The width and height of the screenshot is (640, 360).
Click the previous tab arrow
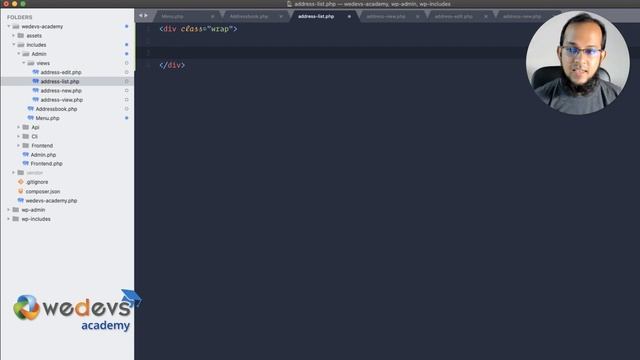point(140,16)
